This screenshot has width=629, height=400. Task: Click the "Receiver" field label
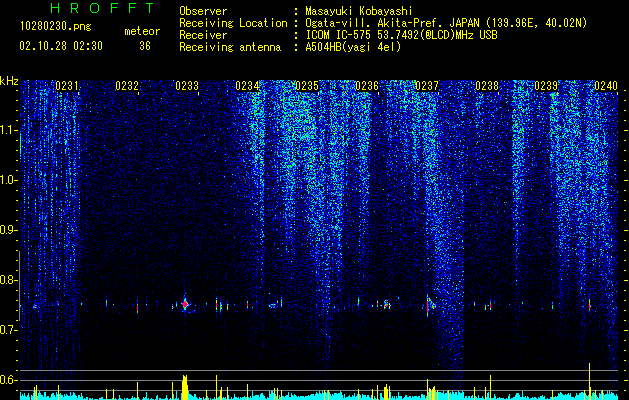pyautogui.click(x=203, y=35)
